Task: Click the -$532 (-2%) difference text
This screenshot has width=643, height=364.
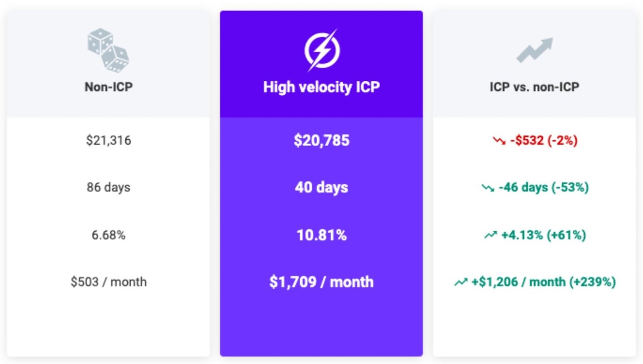Action: 544,141
